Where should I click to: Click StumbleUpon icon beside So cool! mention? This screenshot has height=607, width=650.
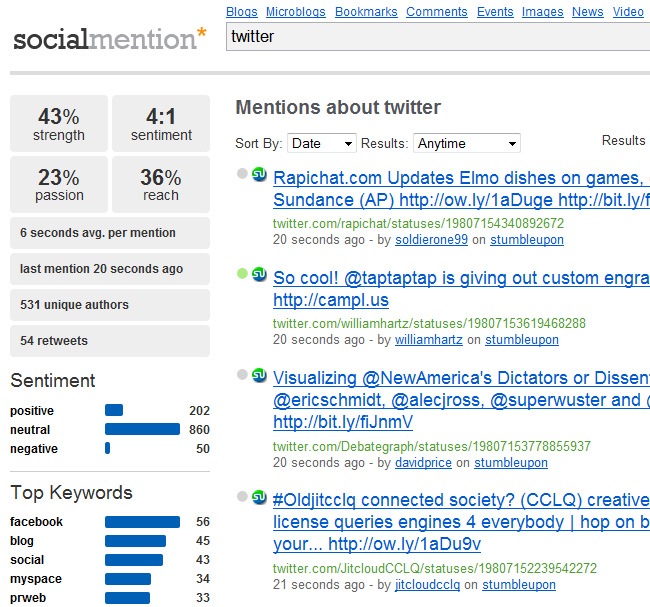pos(259,273)
